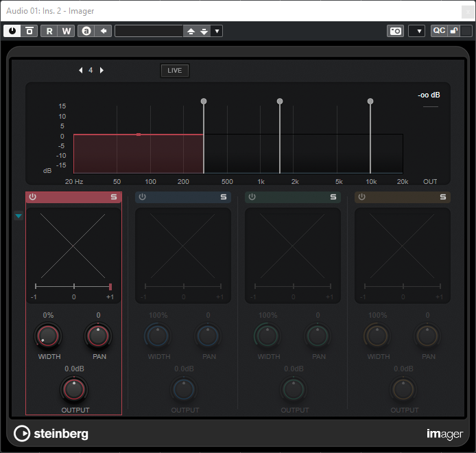This screenshot has height=453, width=476.
Task: Click the third crossover handle near 10k
Action: point(370,101)
